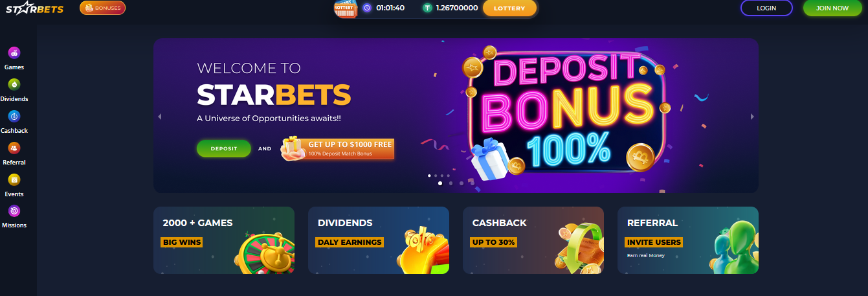
Task: Click the Tether coin balance icon
Action: (x=427, y=8)
